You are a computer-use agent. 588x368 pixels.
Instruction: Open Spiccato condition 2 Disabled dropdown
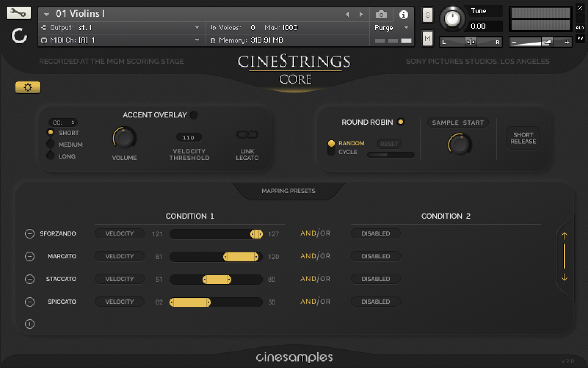click(376, 302)
